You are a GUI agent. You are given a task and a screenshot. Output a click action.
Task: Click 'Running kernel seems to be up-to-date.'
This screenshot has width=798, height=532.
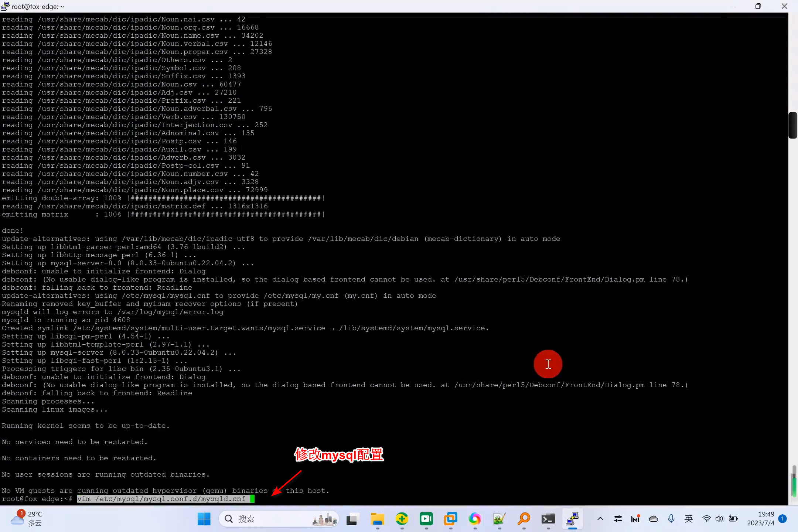click(x=86, y=426)
